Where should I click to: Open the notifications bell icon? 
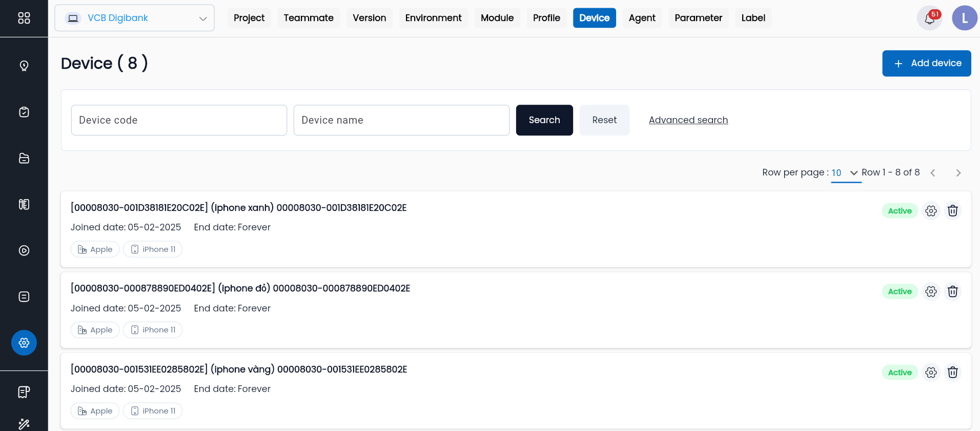pyautogui.click(x=930, y=18)
